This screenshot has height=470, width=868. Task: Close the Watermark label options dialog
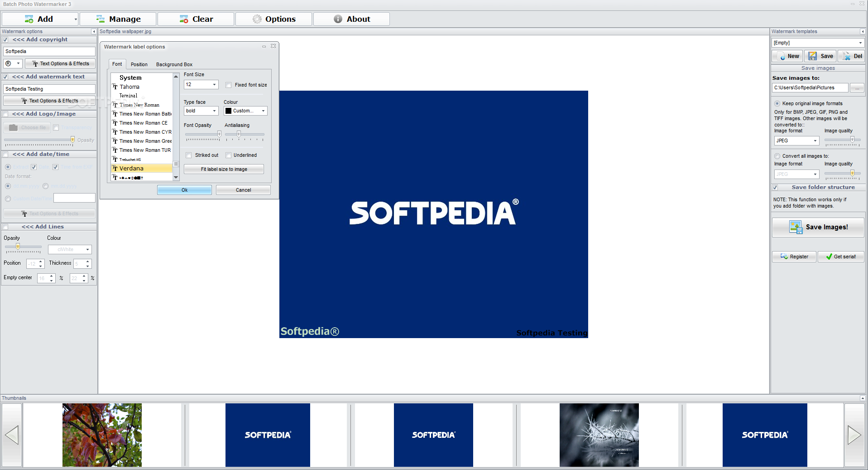click(273, 46)
